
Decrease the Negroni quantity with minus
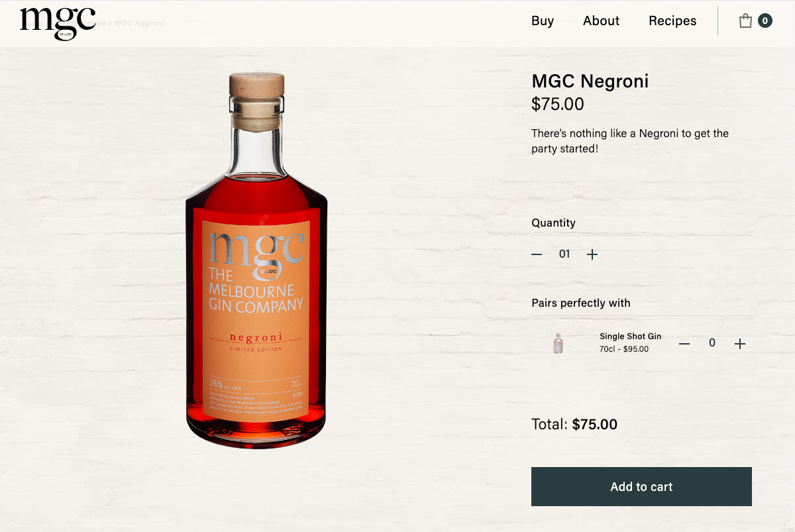coord(537,254)
